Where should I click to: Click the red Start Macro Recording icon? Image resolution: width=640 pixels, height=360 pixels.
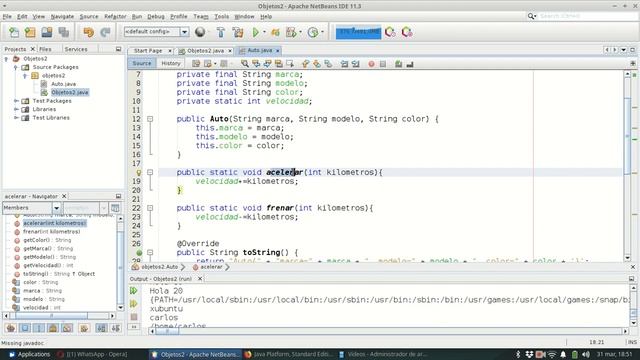[371, 64]
